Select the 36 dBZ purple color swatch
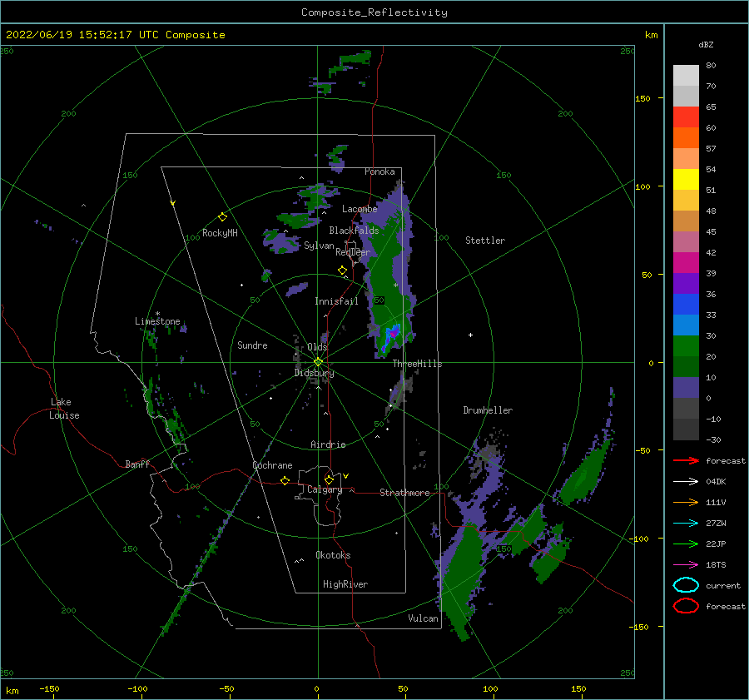This screenshot has width=749, height=700. (686, 283)
